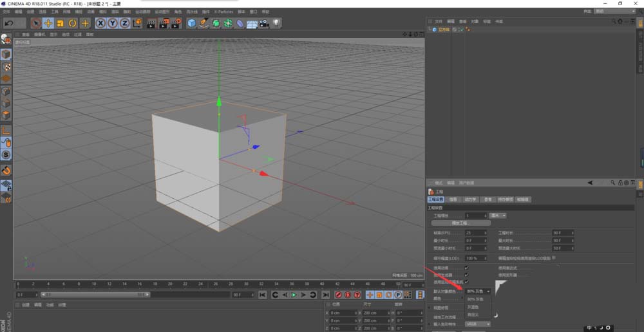Add a Cube primitive from the toolbar
This screenshot has width=644, height=332.
pyautogui.click(x=191, y=23)
